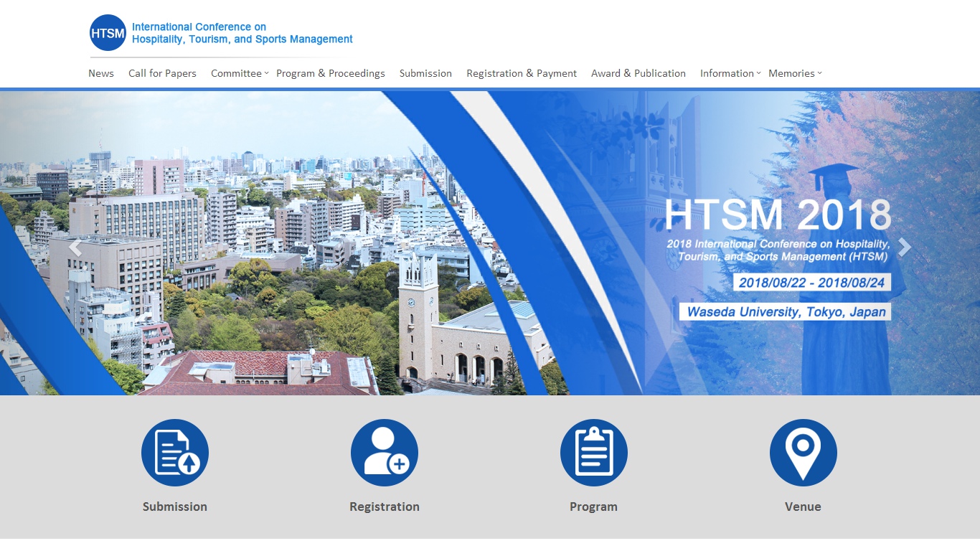Click the Program label below icon
Image resolution: width=980 pixels, height=551 pixels.
[593, 507]
